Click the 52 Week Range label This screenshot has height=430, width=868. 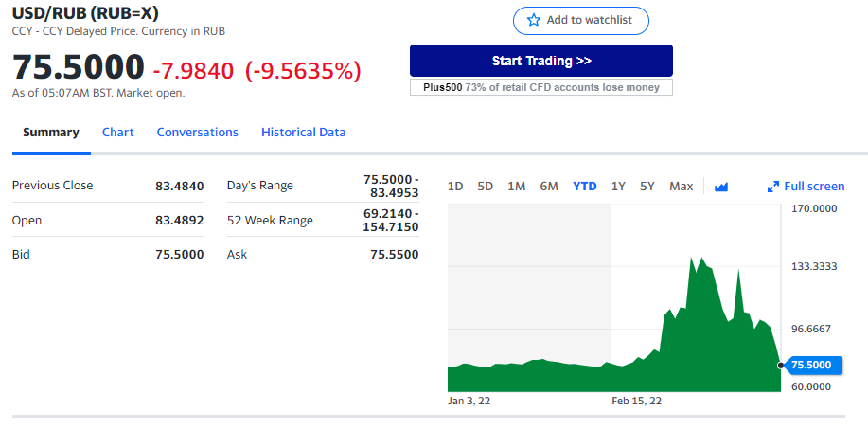270,221
